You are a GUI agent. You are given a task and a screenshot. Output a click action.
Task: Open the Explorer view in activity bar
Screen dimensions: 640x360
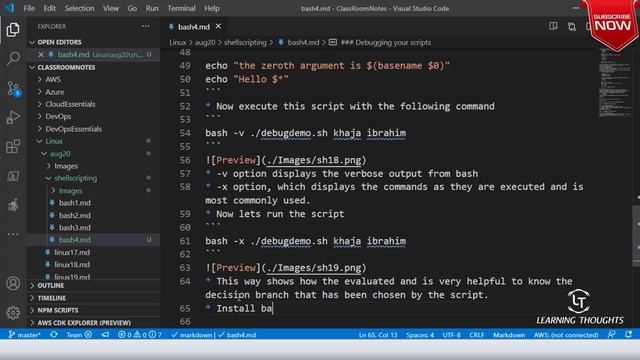(x=13, y=29)
